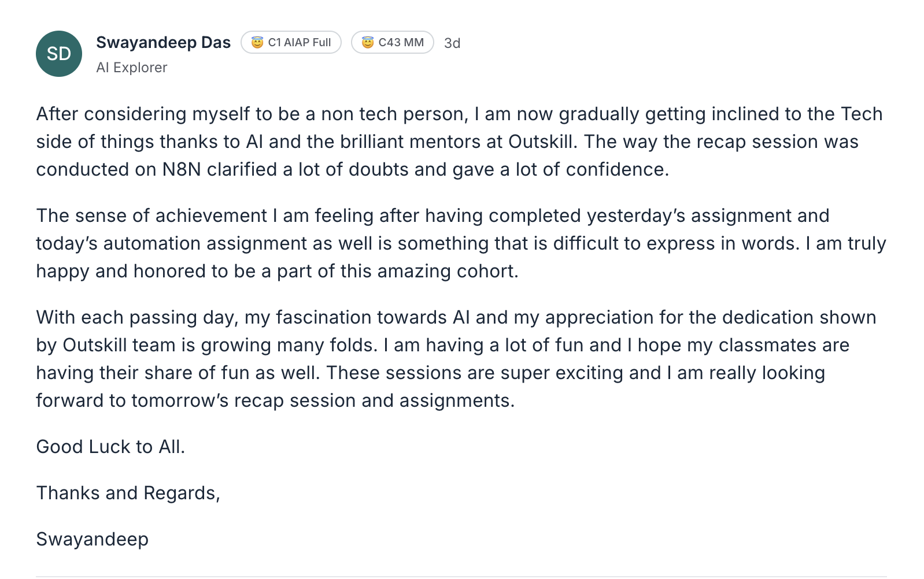Click the 3d post timestamp
The height and width of the screenshot is (579, 924).
(452, 43)
